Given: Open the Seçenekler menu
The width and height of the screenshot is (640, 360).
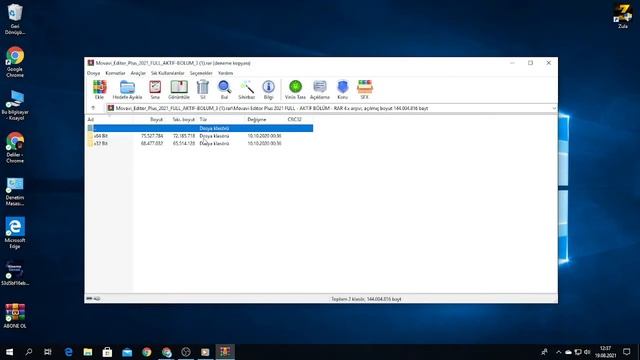Looking at the screenshot, I should [x=201, y=73].
